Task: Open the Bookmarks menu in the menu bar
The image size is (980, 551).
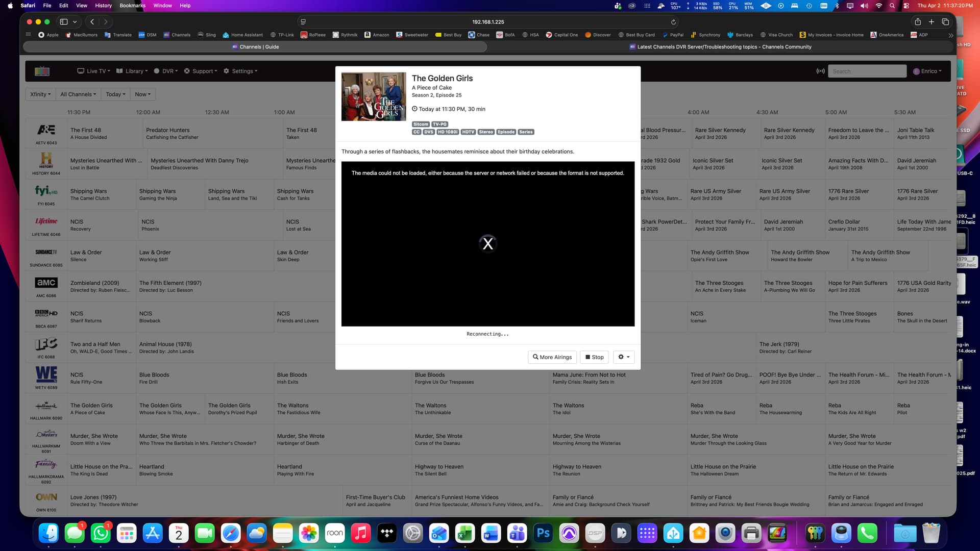Action: [132, 6]
